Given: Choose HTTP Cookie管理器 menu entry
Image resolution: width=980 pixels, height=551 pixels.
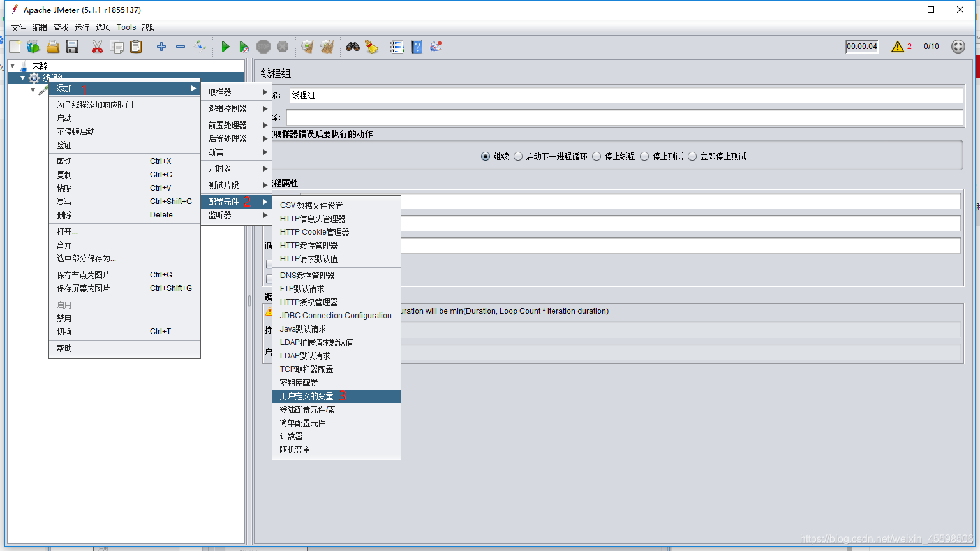Looking at the screenshot, I should pyautogui.click(x=336, y=232).
